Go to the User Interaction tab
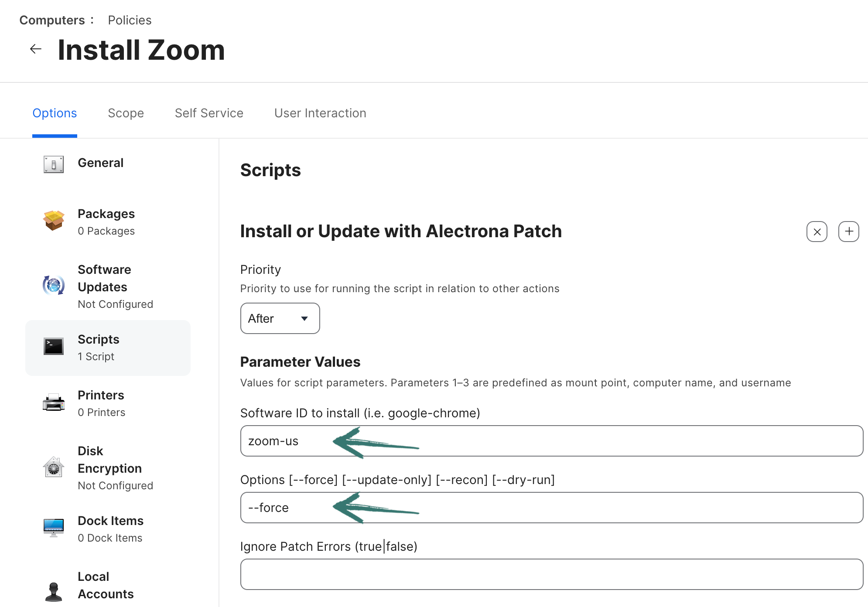The width and height of the screenshot is (868, 607). click(x=320, y=113)
